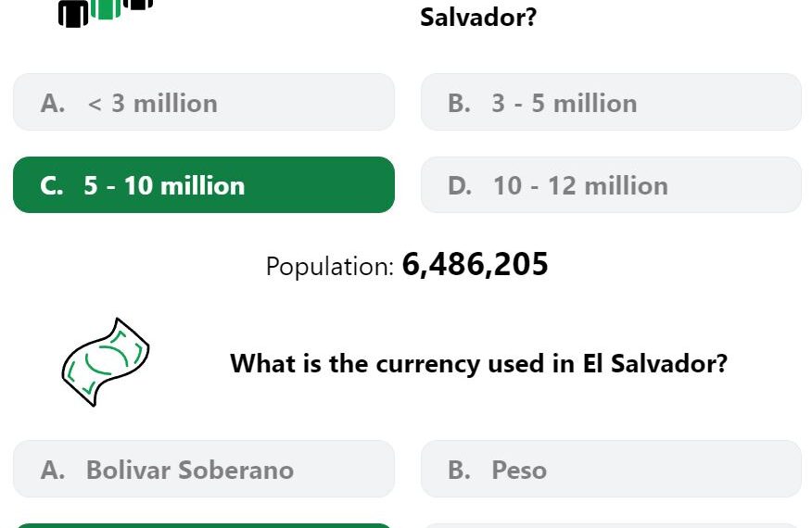Image resolution: width=812 pixels, height=528 pixels.
Task: Click the letter "C." in green answer
Action: pyautogui.click(x=52, y=186)
